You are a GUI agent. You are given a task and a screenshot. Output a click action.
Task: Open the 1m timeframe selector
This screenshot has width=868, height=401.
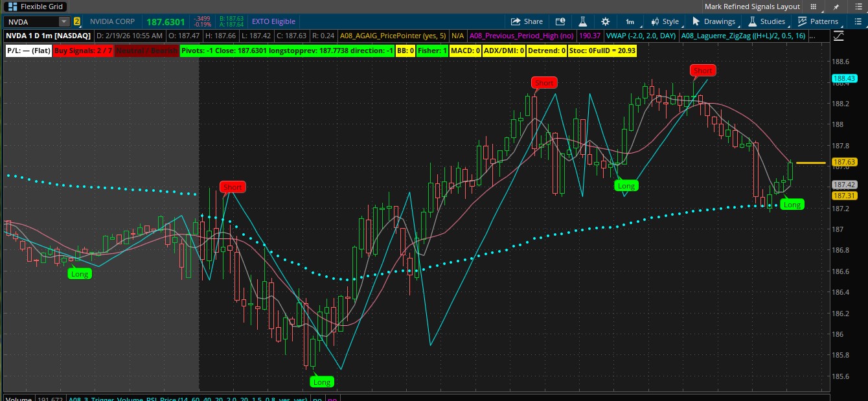[630, 21]
